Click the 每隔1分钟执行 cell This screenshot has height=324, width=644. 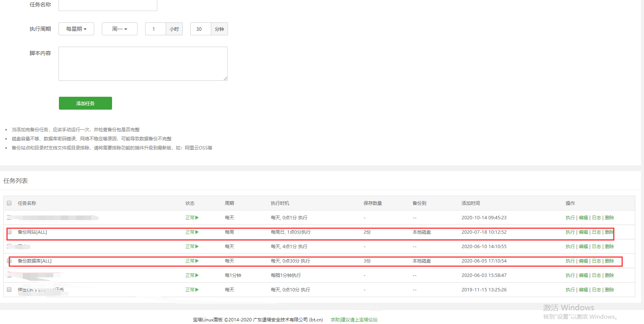286,275
